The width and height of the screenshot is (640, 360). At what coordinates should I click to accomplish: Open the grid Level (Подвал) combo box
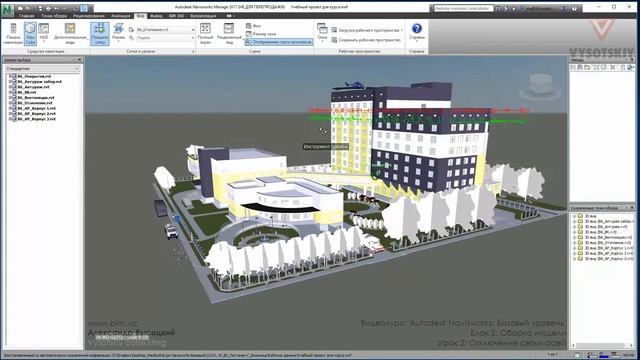[x=165, y=38]
